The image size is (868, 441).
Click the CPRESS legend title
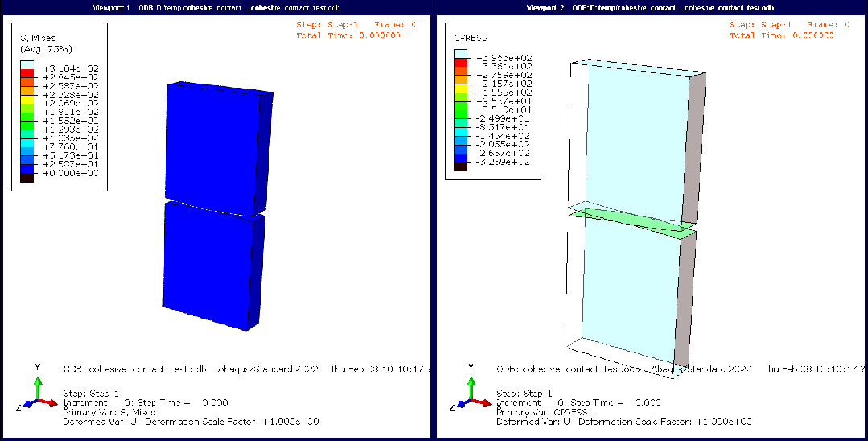click(471, 38)
